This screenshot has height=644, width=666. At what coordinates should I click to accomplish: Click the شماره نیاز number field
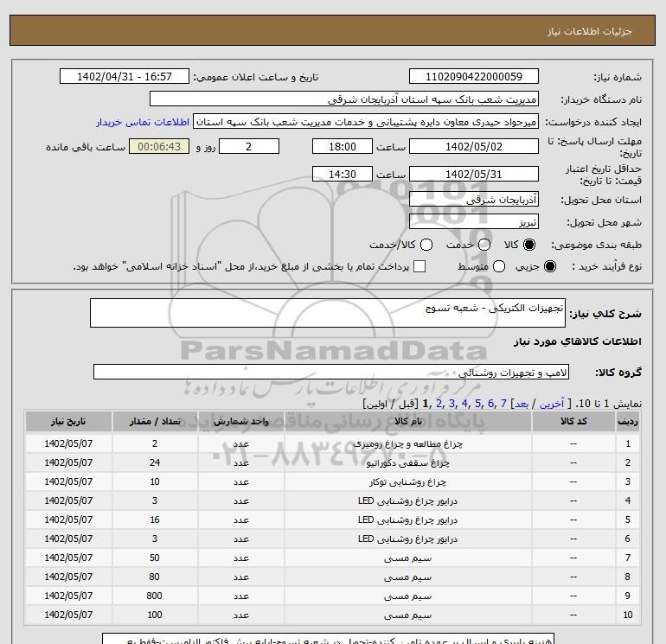(474, 76)
